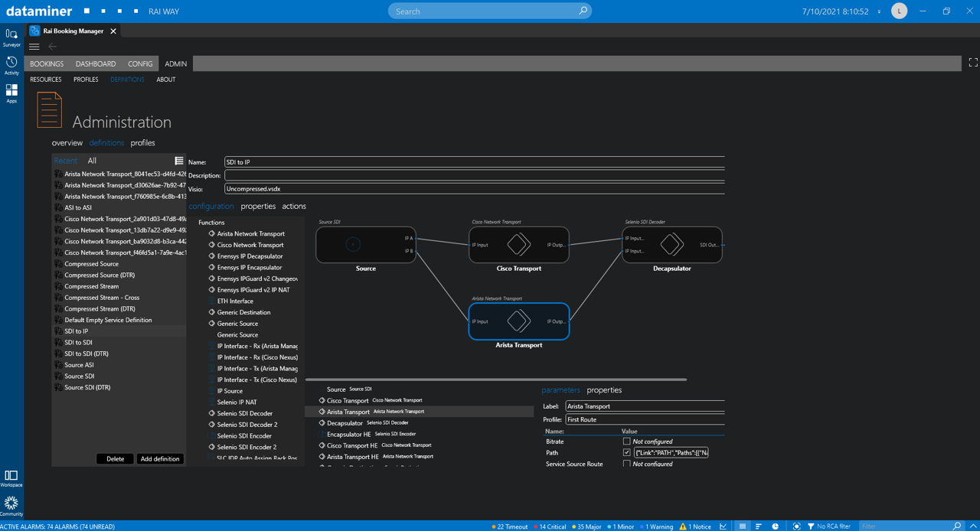This screenshot has height=531, width=980.
Task: Open the Activity sidebar panel
Action: (11, 66)
